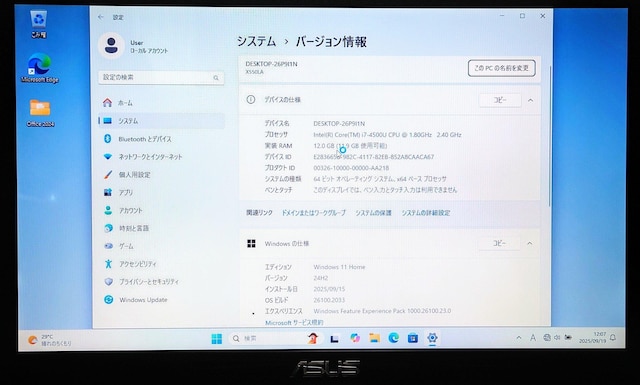
Task: Open ドメインまたはワークグループ link
Action: pos(313,213)
